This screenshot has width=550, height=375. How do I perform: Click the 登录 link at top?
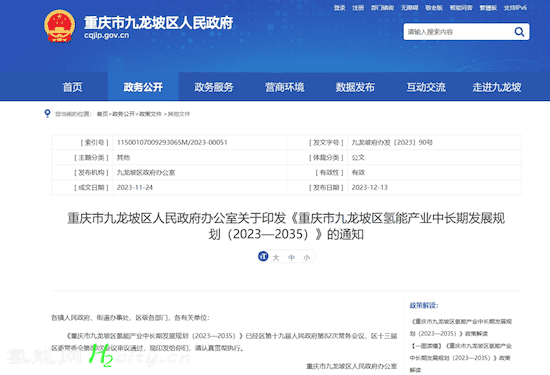click(340, 8)
